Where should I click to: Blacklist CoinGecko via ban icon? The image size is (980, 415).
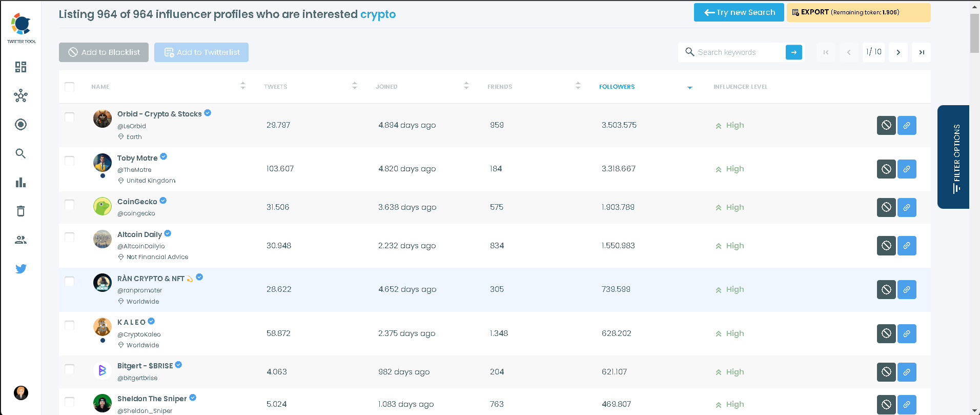click(886, 207)
